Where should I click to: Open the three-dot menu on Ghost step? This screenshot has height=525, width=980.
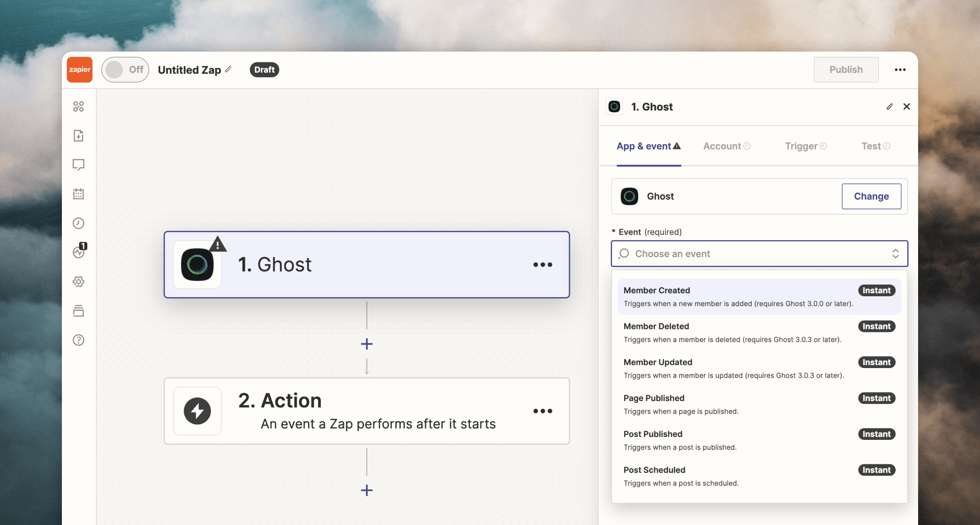[542, 264]
